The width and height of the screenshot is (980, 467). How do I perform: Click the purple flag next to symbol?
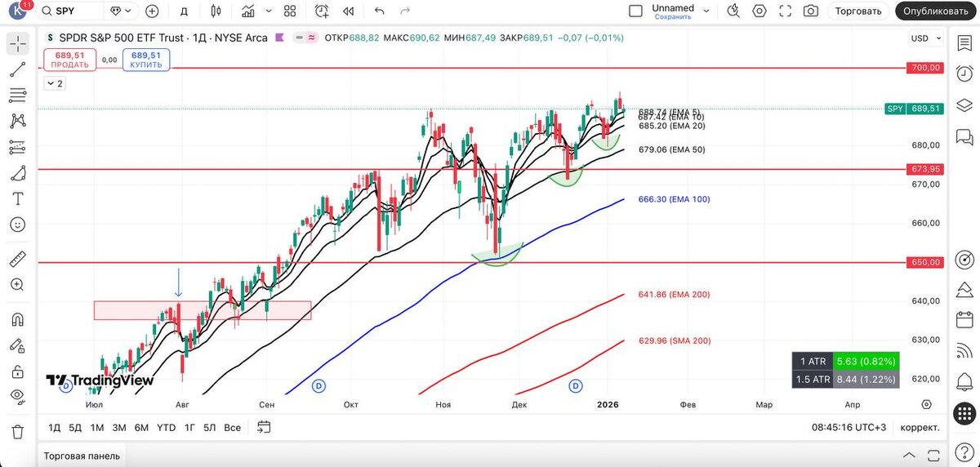point(280,38)
